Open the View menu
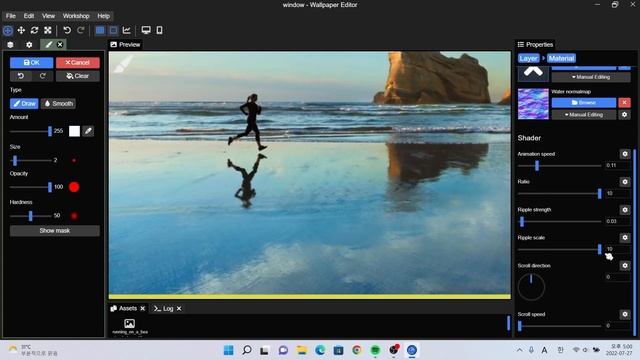Image resolution: width=640 pixels, height=360 pixels. pyautogui.click(x=48, y=16)
